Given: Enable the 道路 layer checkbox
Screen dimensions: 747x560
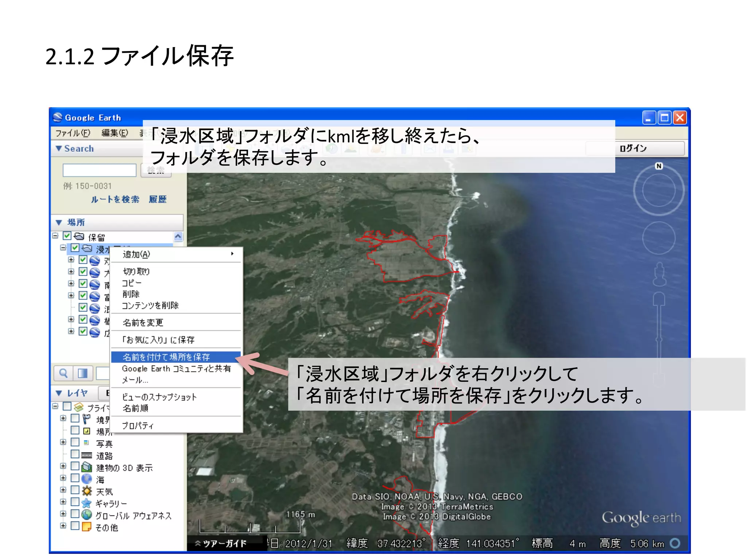Looking at the screenshot, I should (75, 454).
